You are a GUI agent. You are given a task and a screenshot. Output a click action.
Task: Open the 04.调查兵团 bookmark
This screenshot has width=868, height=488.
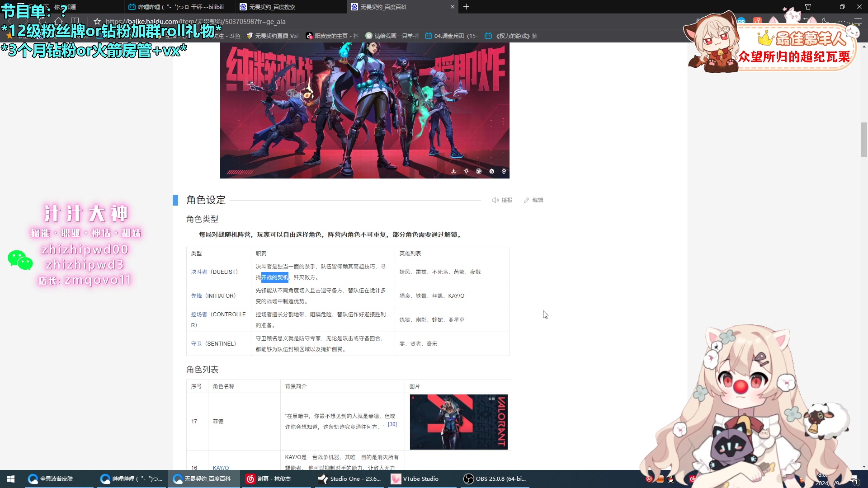(x=451, y=36)
